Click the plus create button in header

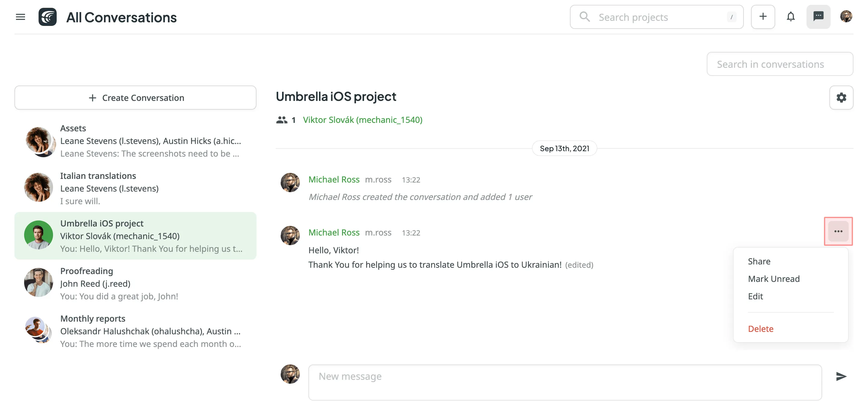(763, 17)
